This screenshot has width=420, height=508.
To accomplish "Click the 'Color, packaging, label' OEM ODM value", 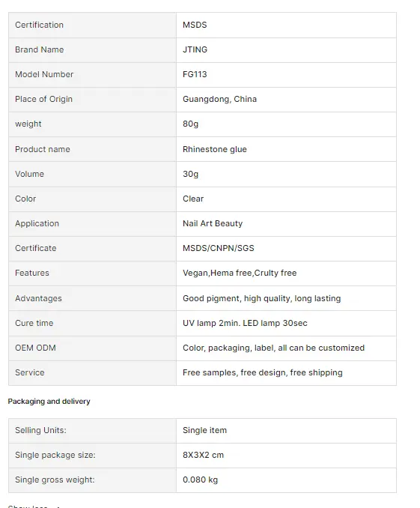I will 273,348.
